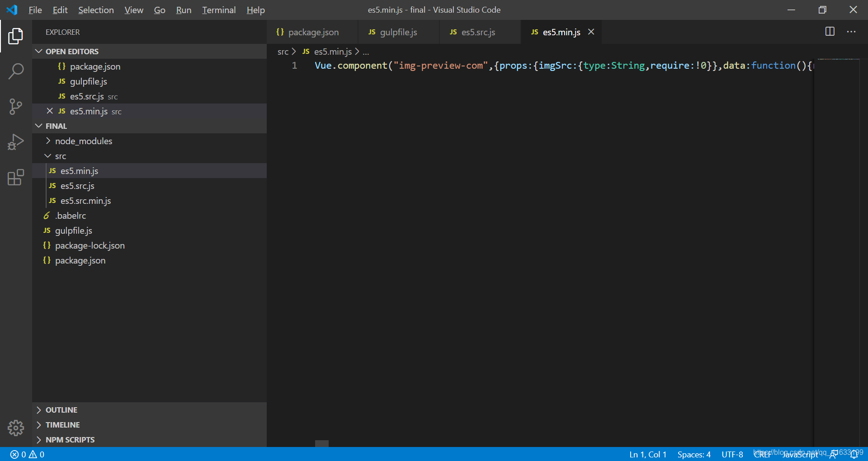Open the Terminal menu

[x=219, y=9]
